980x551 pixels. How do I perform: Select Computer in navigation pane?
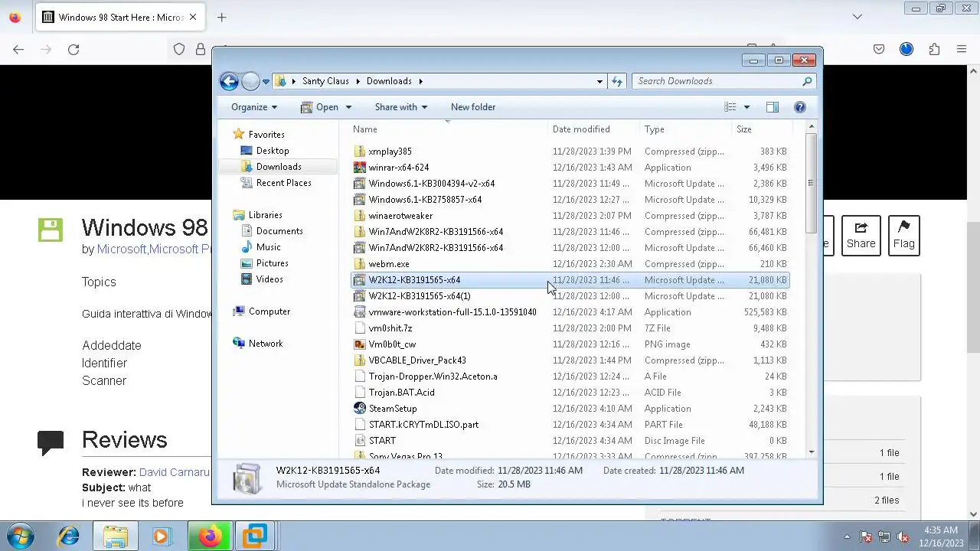tap(269, 311)
